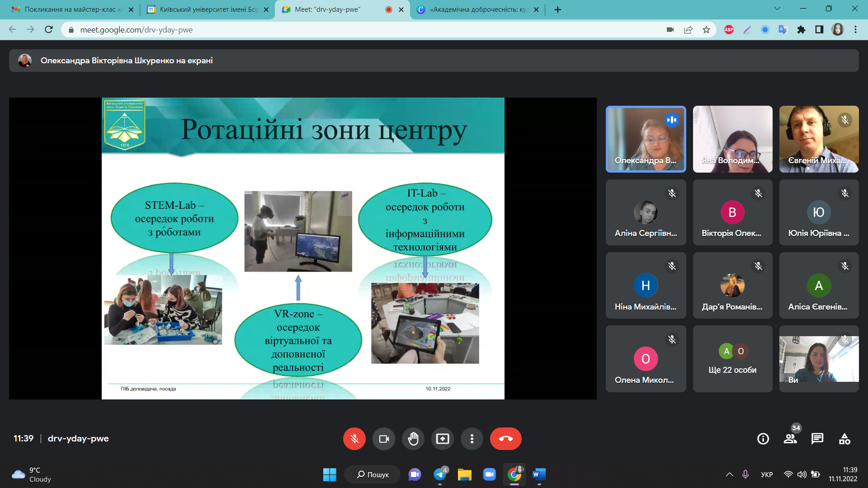
Task: Open the meeting details info icon
Action: coord(763,439)
